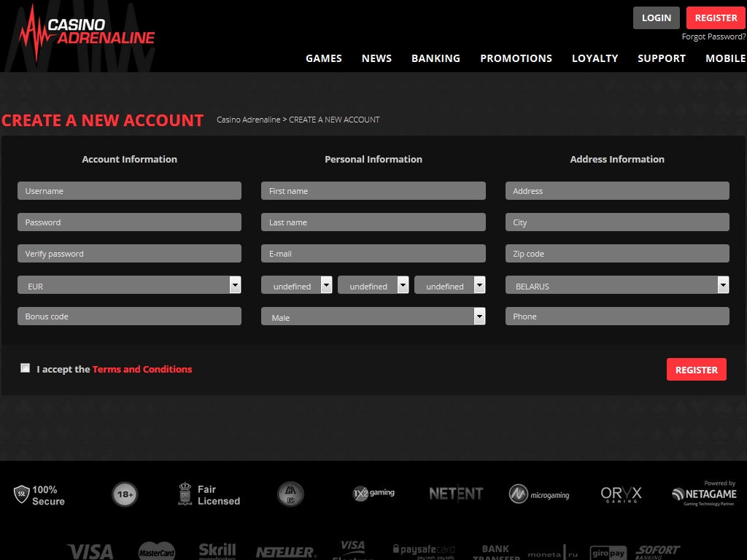Open the Male gender dropdown
The width and height of the screenshot is (747, 560).
[373, 316]
